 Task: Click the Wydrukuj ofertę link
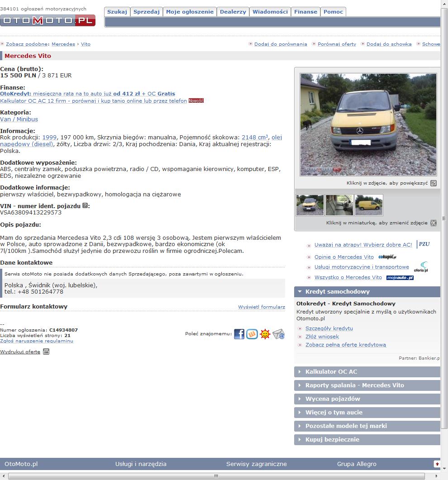pyautogui.click(x=20, y=352)
